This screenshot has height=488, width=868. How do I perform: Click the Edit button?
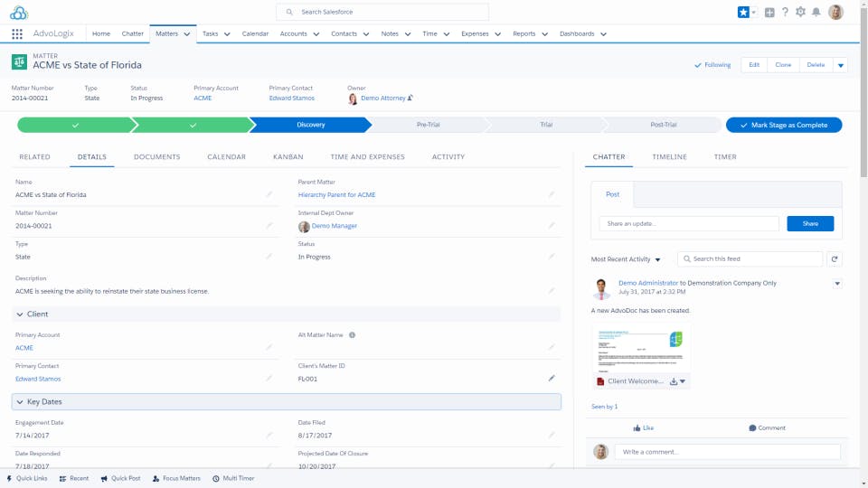pyautogui.click(x=754, y=65)
